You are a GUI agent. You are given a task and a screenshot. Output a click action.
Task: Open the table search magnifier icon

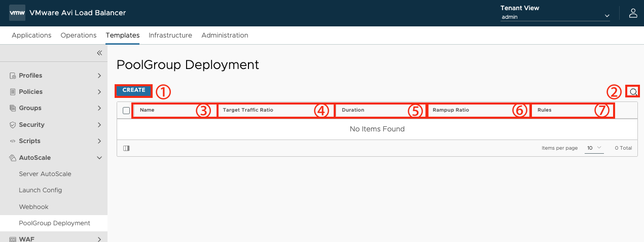[x=633, y=92]
